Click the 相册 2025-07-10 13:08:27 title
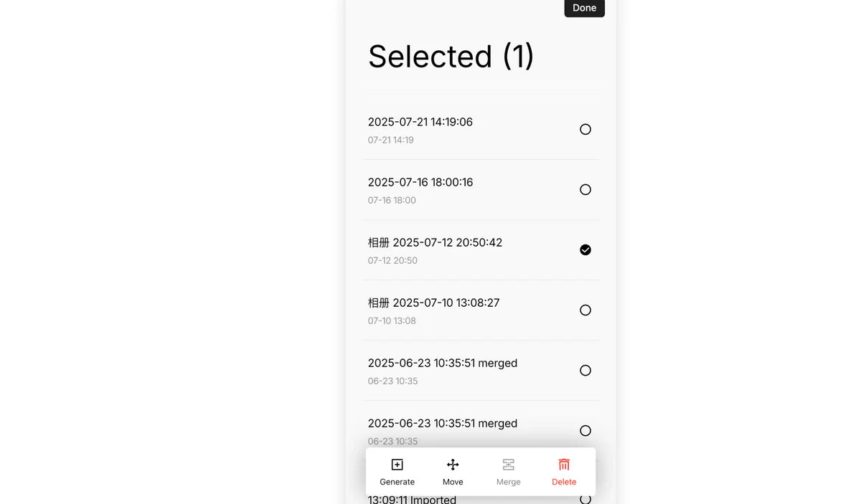Image resolution: width=861 pixels, height=504 pixels. click(433, 303)
